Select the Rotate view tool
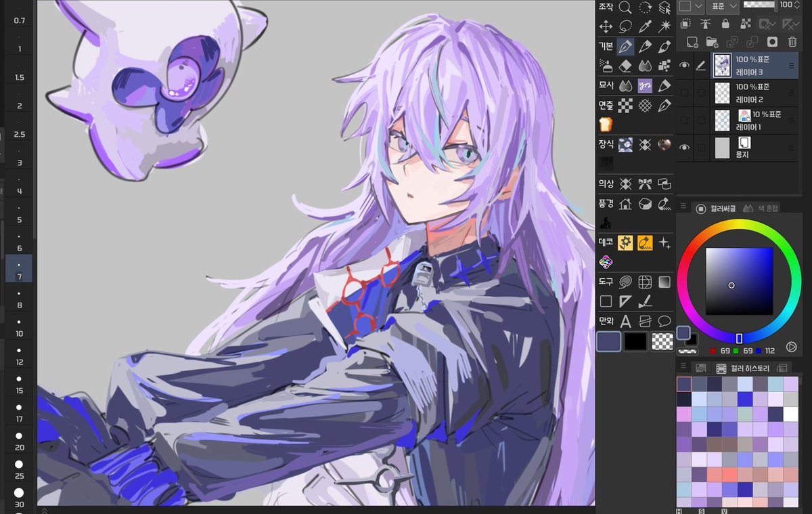812x514 pixels. click(646, 7)
